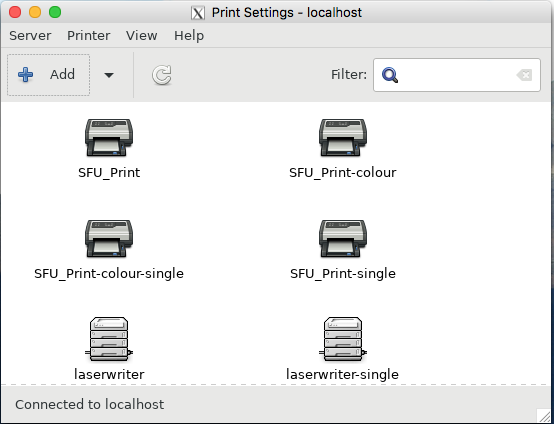Click the Connected to localhost status text
This screenshot has width=554, height=424.
89,405
